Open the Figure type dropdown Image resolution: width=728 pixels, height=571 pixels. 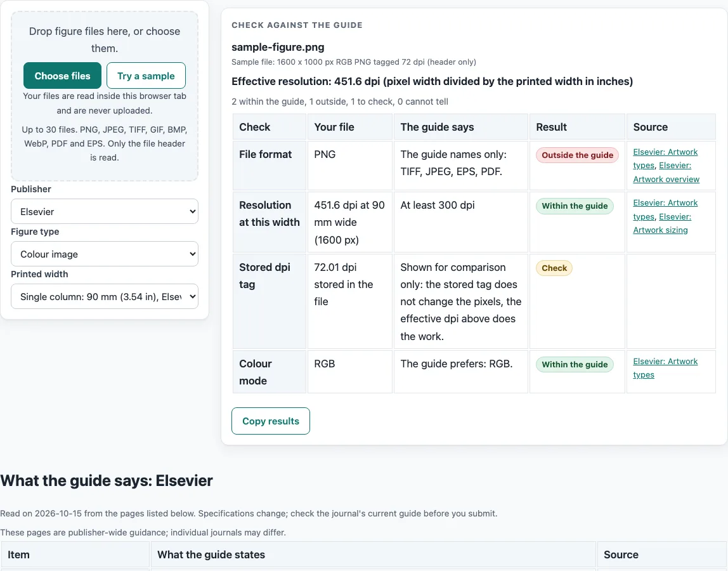click(x=105, y=254)
